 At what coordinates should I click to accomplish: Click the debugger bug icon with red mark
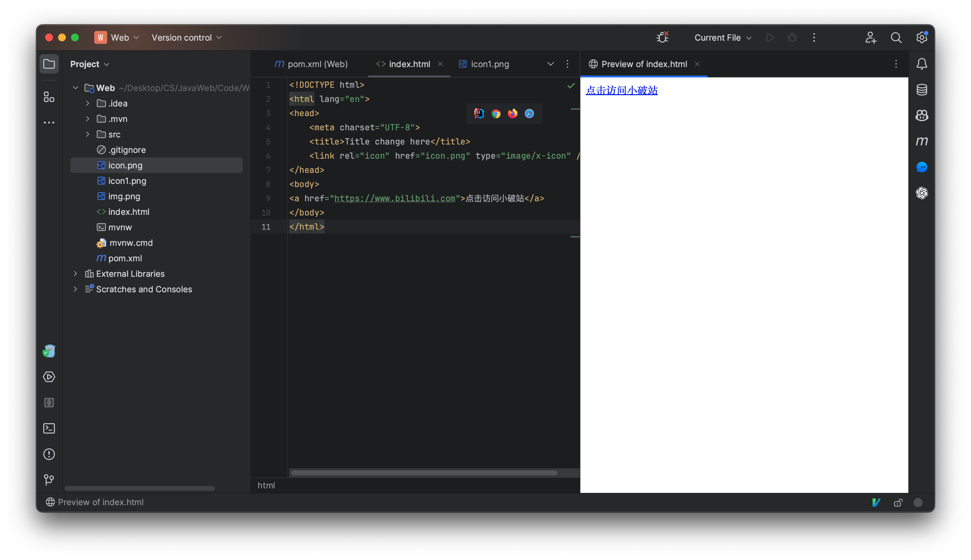[x=663, y=37]
